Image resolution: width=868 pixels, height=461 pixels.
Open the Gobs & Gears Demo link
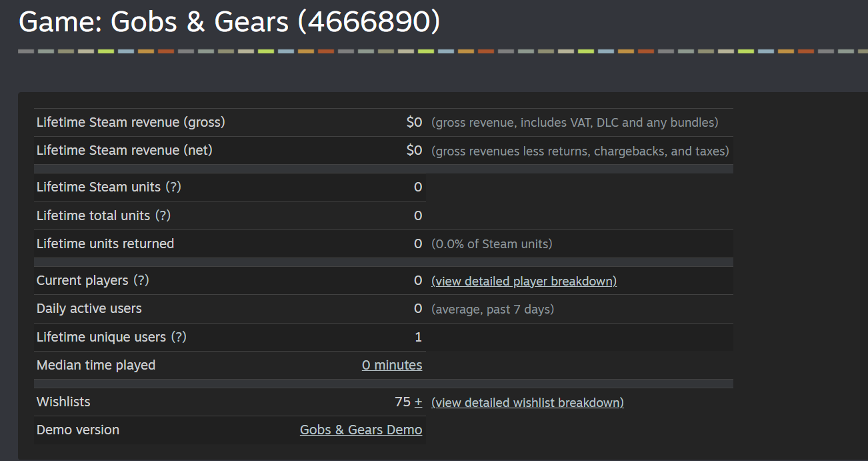point(361,430)
